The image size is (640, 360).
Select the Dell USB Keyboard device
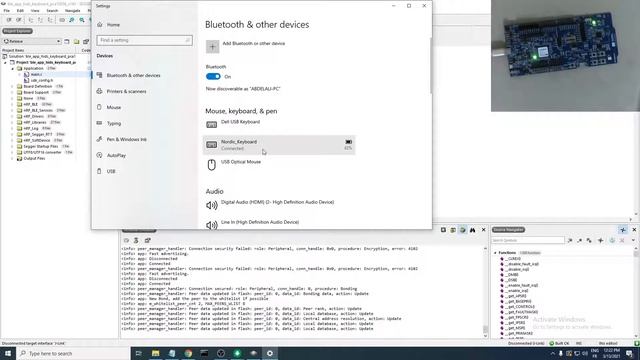(279, 124)
